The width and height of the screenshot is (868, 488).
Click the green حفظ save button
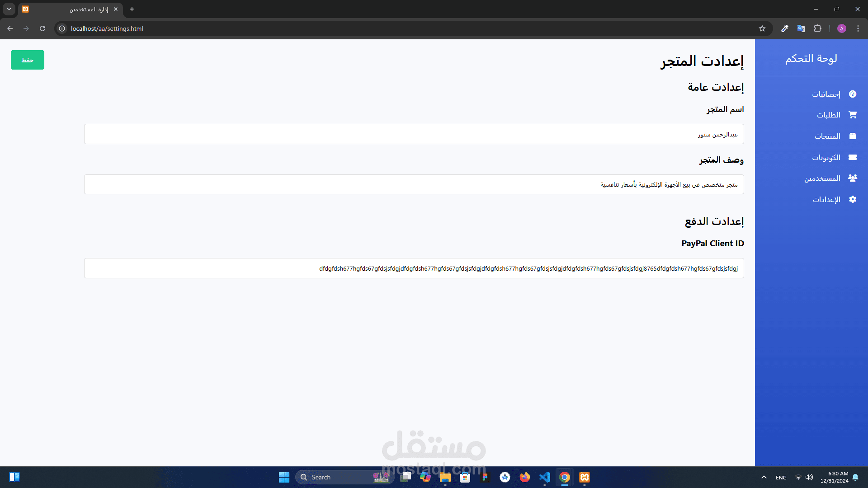click(x=28, y=60)
